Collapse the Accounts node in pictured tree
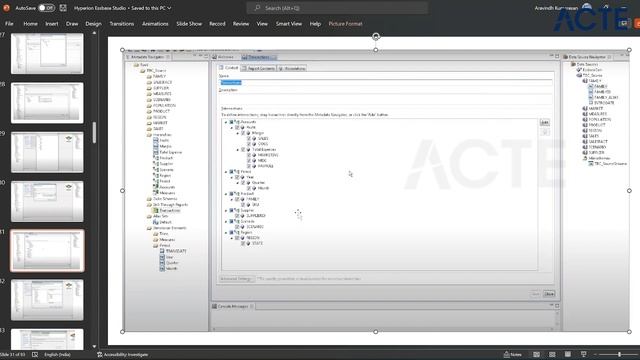 [226, 122]
